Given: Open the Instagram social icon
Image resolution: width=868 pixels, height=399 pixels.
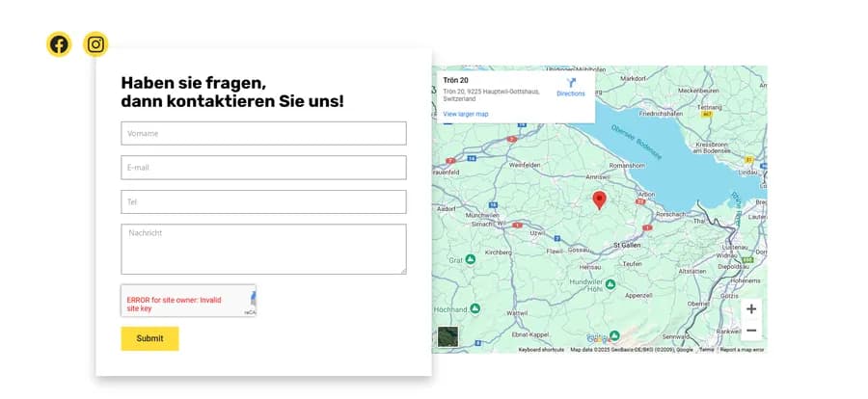Looking at the screenshot, I should (95, 44).
